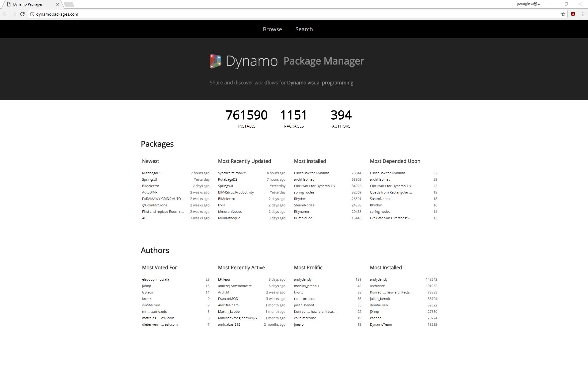Click the 394 authors count
The width and height of the screenshot is (588, 368).
click(x=341, y=115)
